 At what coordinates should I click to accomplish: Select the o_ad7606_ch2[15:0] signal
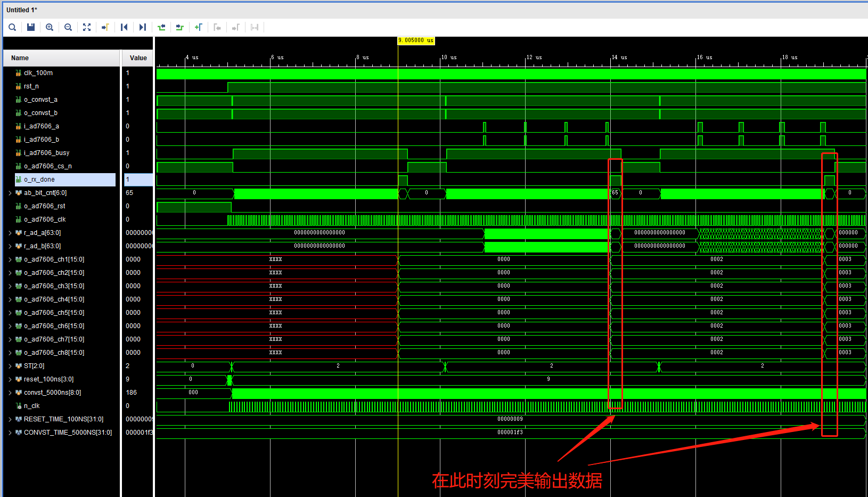(54, 273)
